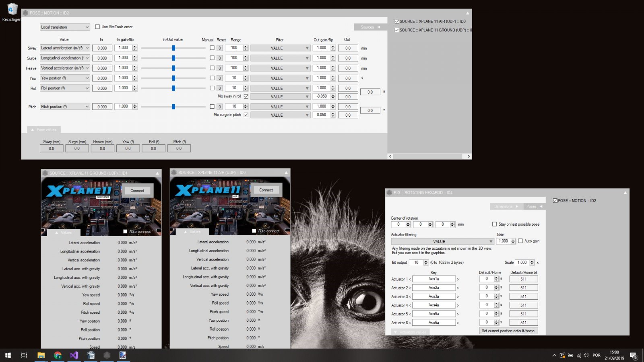Click the gray hexagon app taskbar icon
This screenshot has width=644, height=362.
click(107, 355)
